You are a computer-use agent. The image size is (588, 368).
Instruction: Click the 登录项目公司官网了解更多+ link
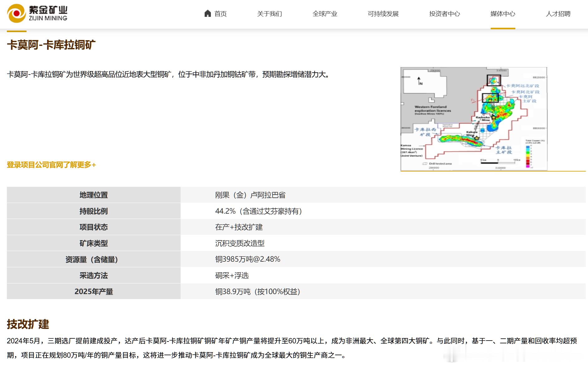coord(51,165)
